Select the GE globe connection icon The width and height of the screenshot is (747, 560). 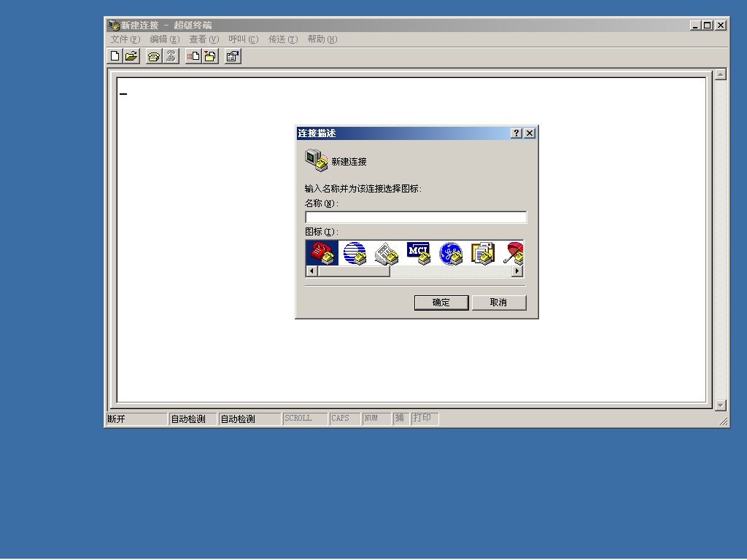[451, 253]
